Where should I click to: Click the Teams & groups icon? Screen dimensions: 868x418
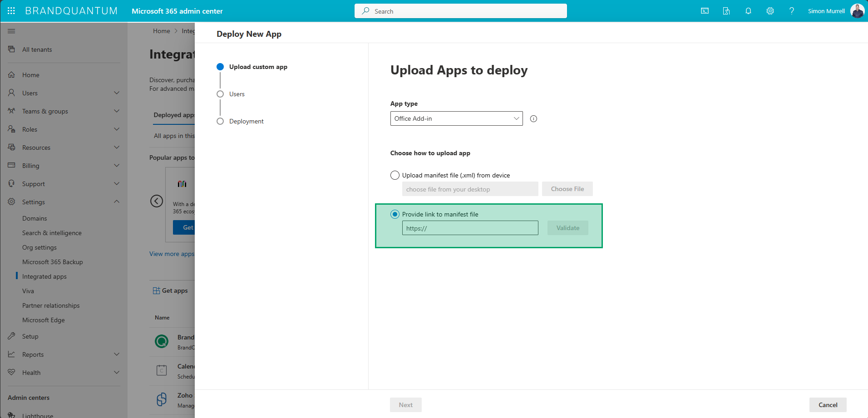(11, 111)
